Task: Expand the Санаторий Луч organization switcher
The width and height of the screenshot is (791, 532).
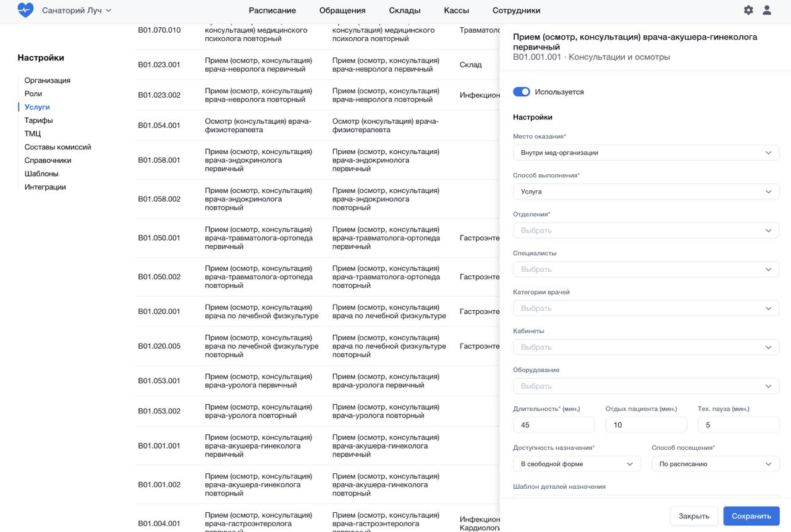Action: [77, 11]
